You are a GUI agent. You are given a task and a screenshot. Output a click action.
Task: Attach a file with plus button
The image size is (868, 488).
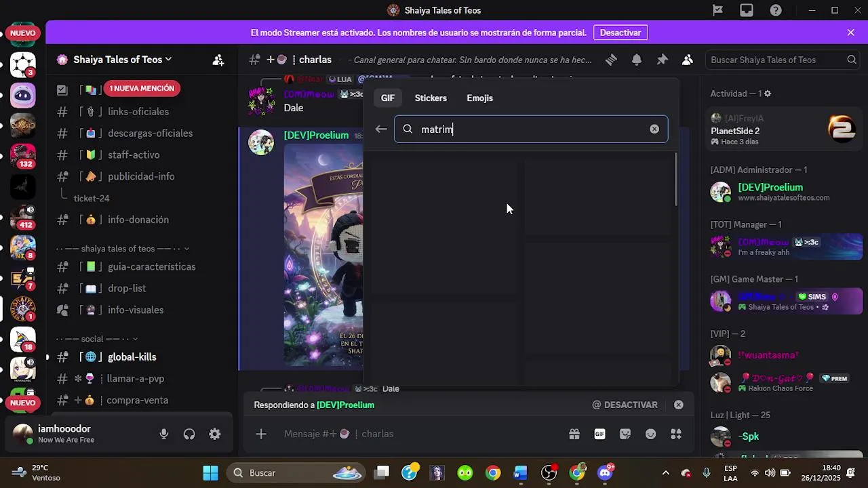click(x=261, y=434)
